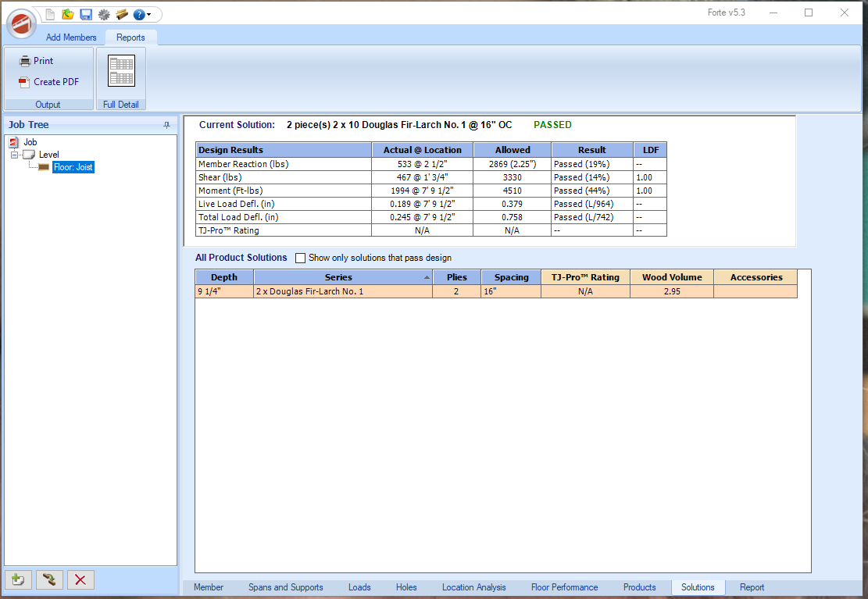Viewport: 868px width, 599px height.
Task: Select the Job tree node
Action: point(30,142)
